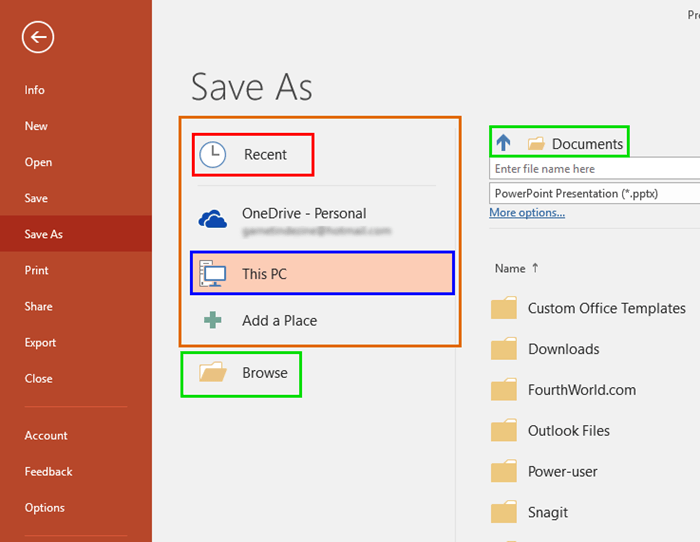Open the file type dropdown PowerPoint Presentation
This screenshot has width=700, height=542.
594,193
